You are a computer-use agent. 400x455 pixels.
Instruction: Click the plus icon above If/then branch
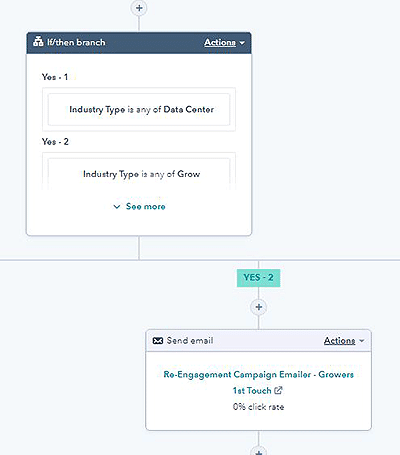pyautogui.click(x=139, y=8)
